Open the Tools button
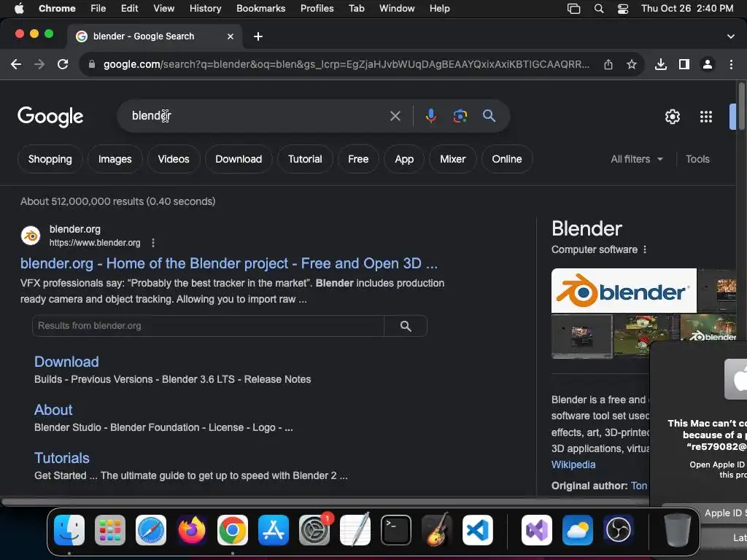747x560 pixels. click(x=697, y=159)
